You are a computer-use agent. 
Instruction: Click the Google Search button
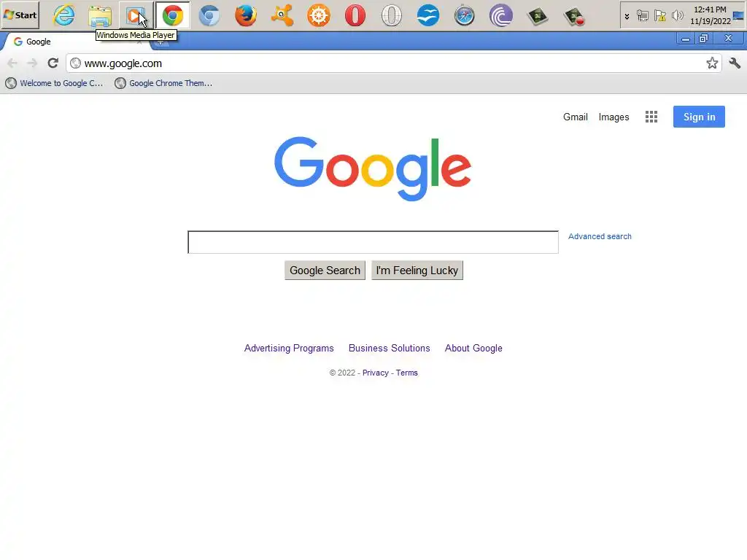point(325,271)
